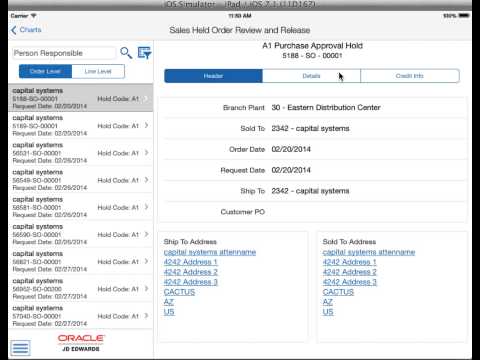This screenshot has width=480, height=360.
Task: Click '30 - Eastern Distribution Center' value
Action: click(x=326, y=108)
